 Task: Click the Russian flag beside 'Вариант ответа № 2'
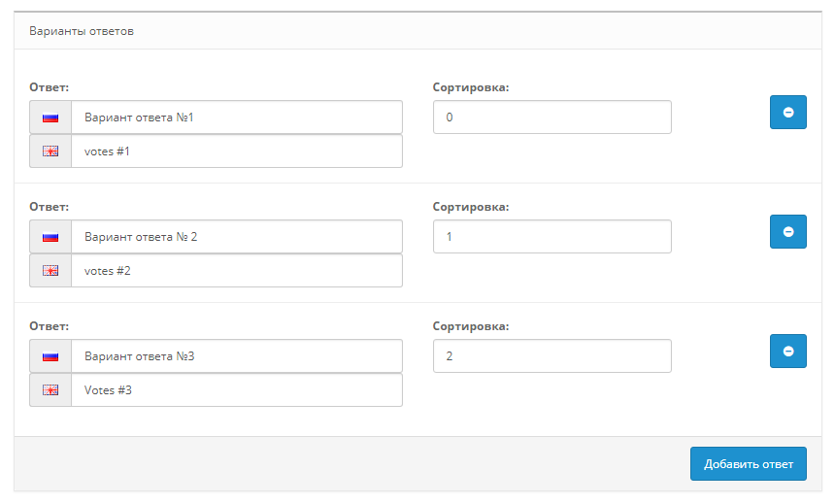(50, 237)
